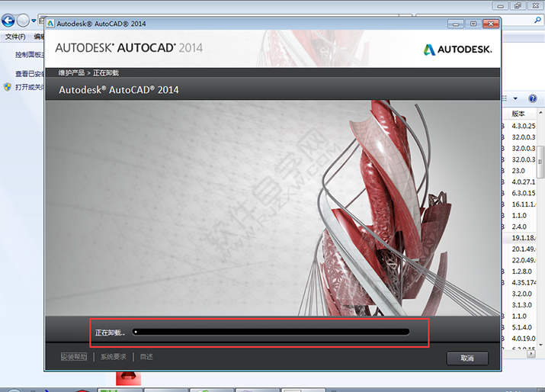Open the 安装帮助 link
545x392 pixels.
[74, 357]
